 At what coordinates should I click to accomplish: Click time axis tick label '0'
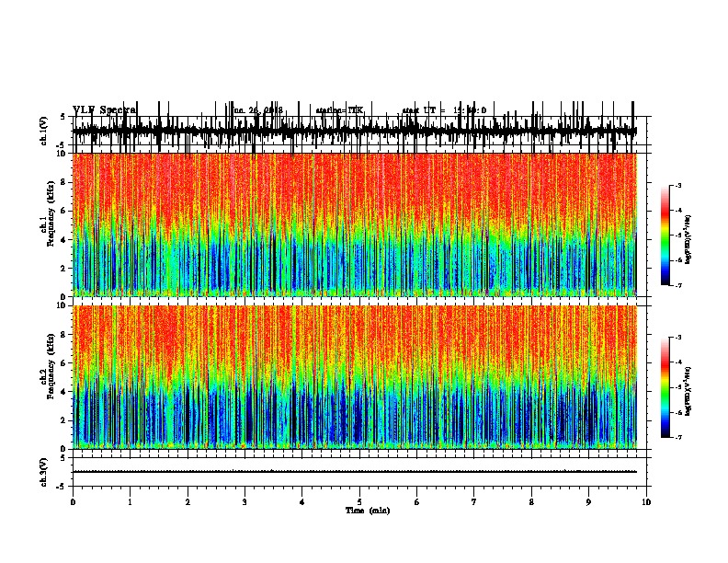pyautogui.click(x=73, y=502)
